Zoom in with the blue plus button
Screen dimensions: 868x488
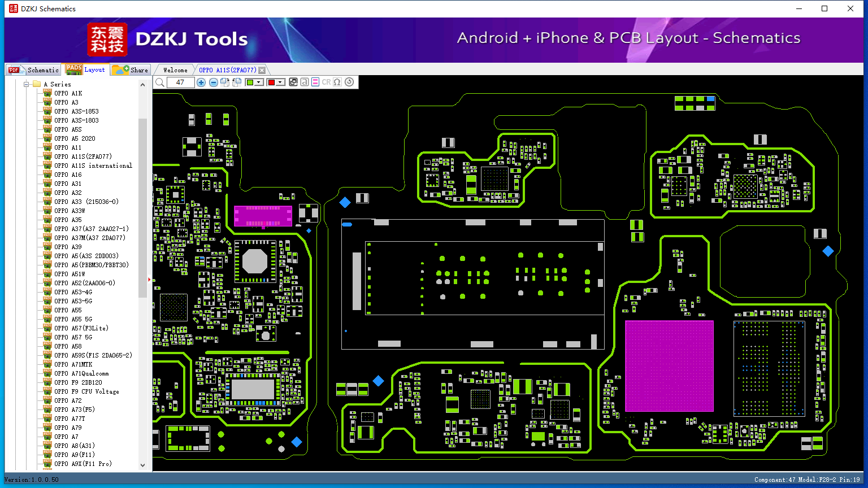201,82
